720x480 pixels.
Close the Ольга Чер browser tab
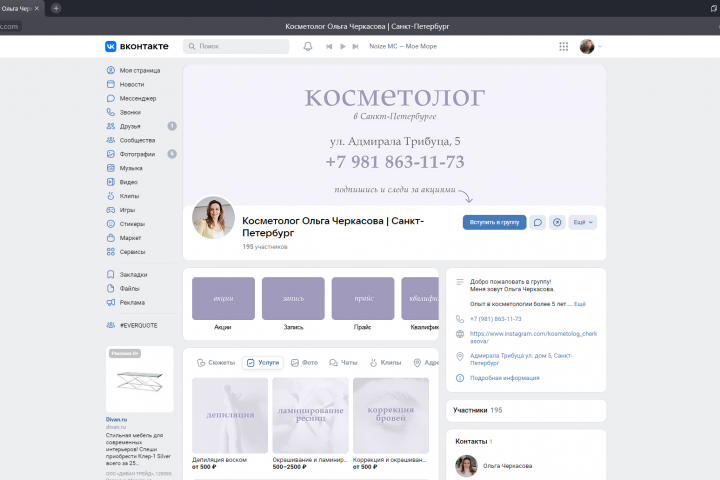click(37, 8)
